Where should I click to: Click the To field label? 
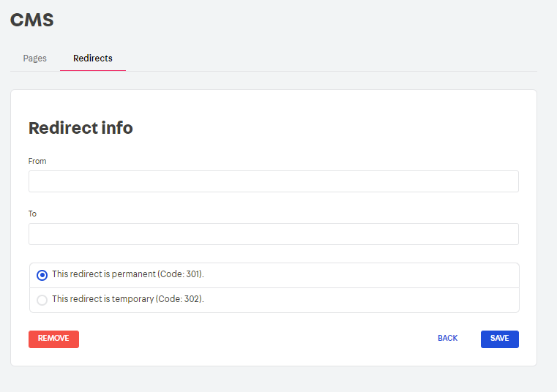32,214
